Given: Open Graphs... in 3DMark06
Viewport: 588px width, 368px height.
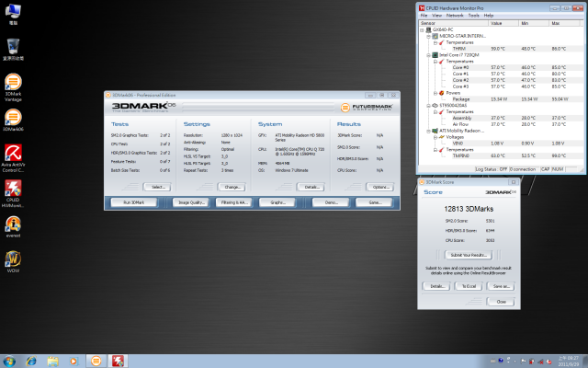Looking at the screenshot, I should 277,202.
